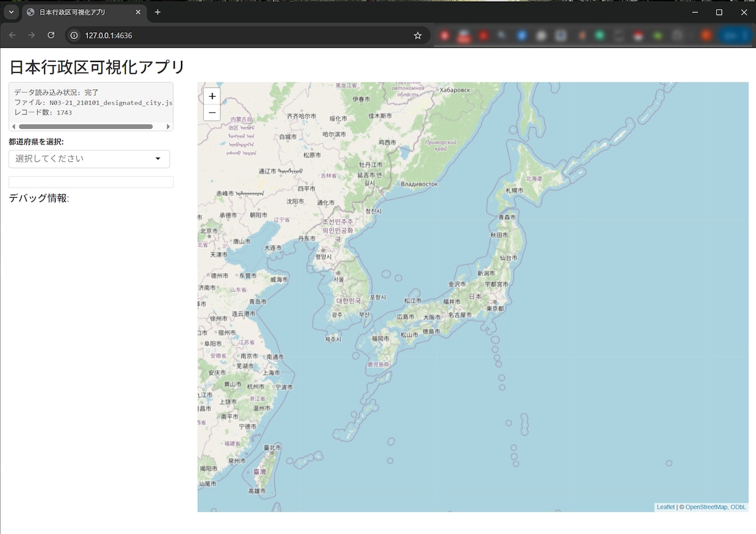Click the 東京都 label on the map
The height and width of the screenshot is (534, 756).
[496, 309]
